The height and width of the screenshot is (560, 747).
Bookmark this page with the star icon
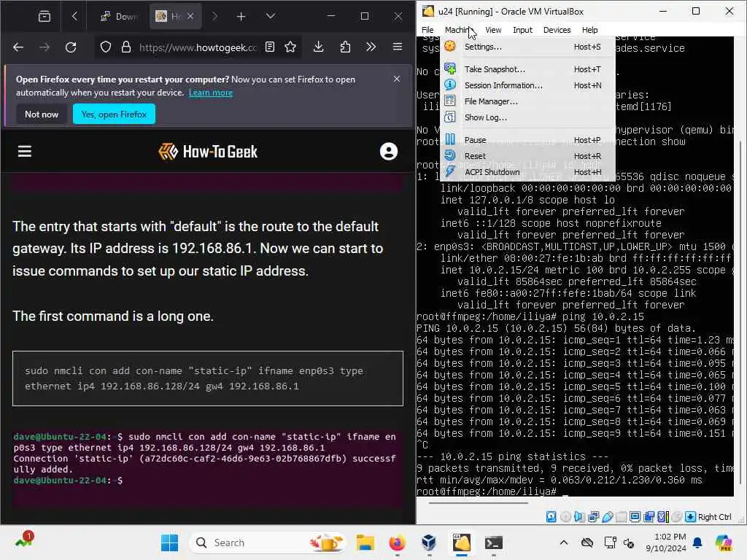coord(290,47)
